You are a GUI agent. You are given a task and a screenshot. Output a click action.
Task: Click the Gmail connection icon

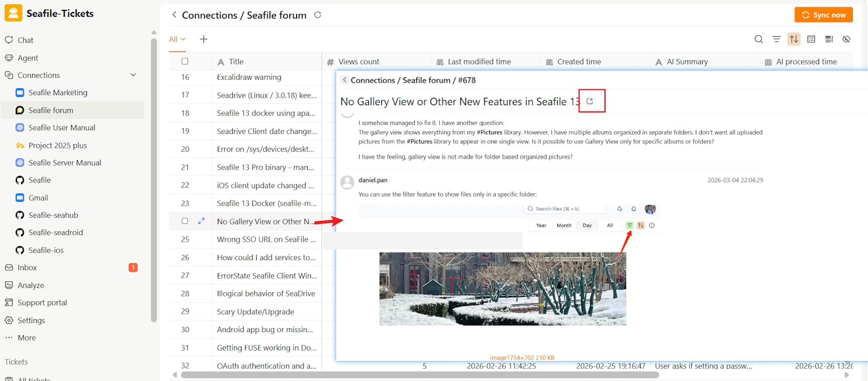20,198
